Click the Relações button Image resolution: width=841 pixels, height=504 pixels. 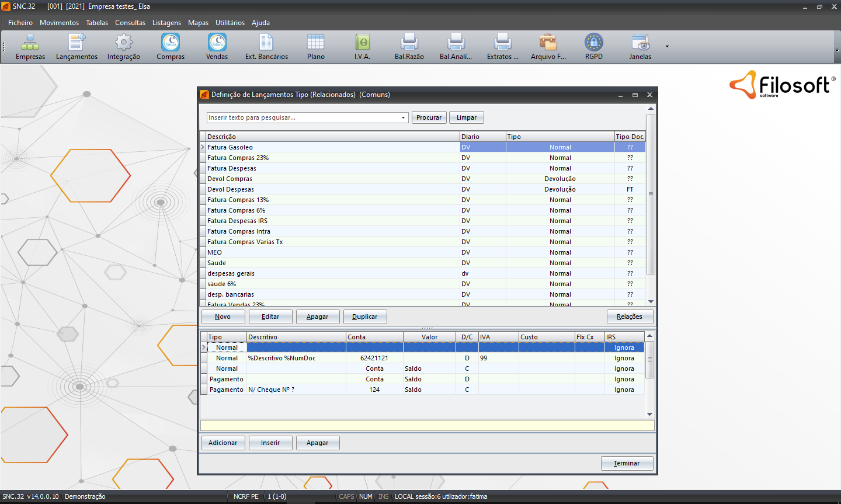click(629, 317)
